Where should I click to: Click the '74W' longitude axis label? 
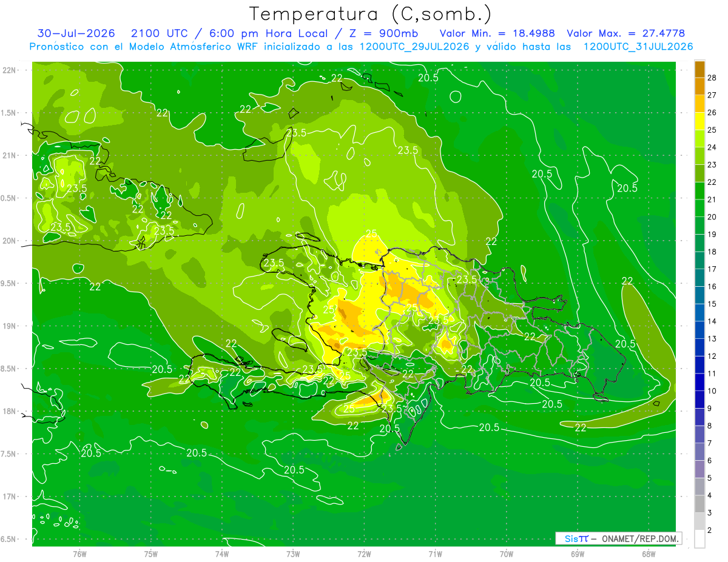(222, 554)
